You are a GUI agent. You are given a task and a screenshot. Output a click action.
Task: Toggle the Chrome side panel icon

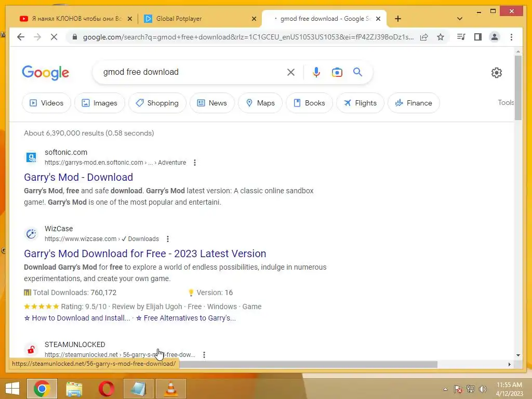tap(478, 37)
